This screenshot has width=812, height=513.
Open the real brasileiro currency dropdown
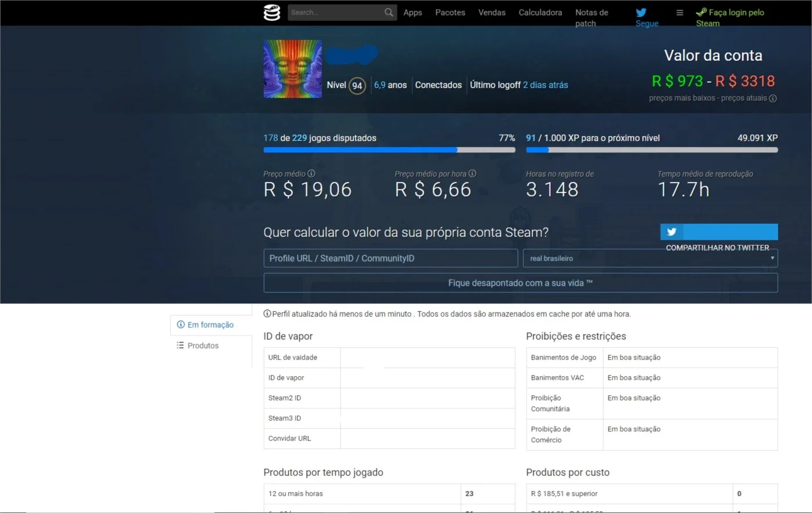(650, 258)
